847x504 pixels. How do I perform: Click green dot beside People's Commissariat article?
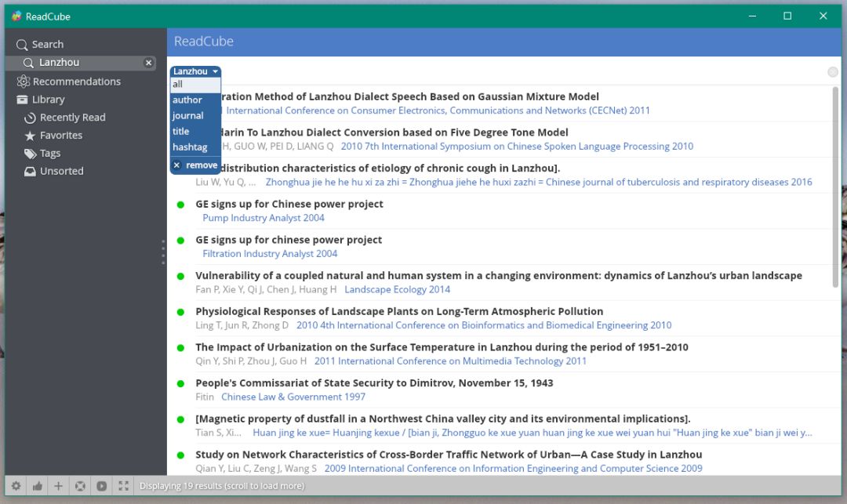point(180,383)
